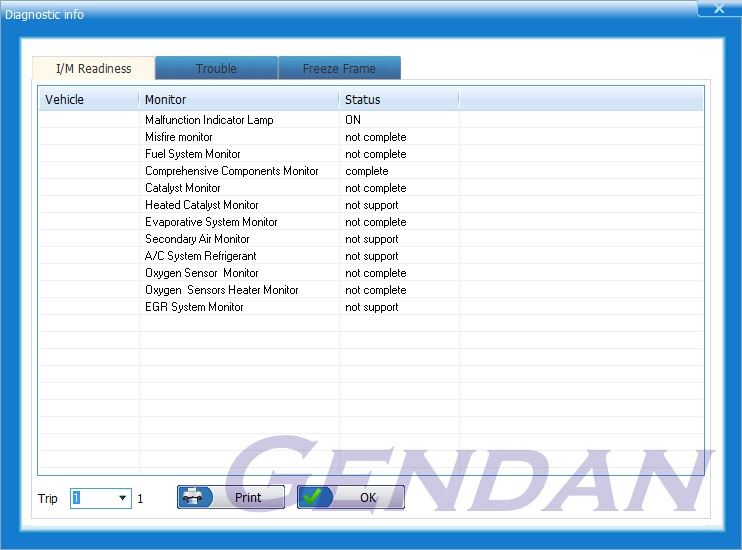Select the Misfire monitor row
Viewport: 742px width, 550px height.
coord(179,137)
